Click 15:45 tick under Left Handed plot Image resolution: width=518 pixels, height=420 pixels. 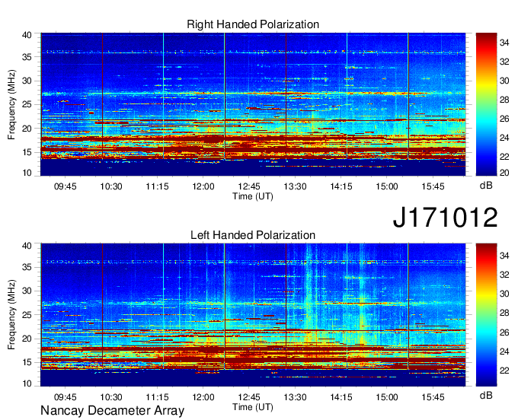433,397
